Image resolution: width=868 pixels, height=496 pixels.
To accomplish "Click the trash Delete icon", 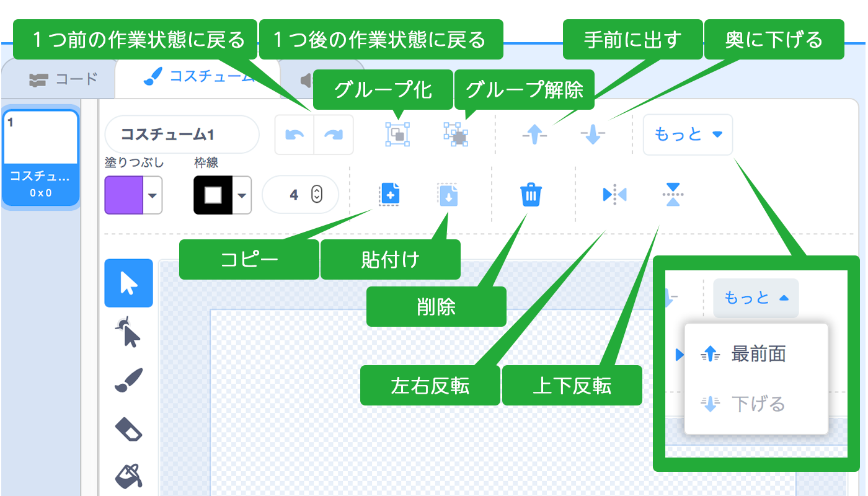I will coord(531,195).
